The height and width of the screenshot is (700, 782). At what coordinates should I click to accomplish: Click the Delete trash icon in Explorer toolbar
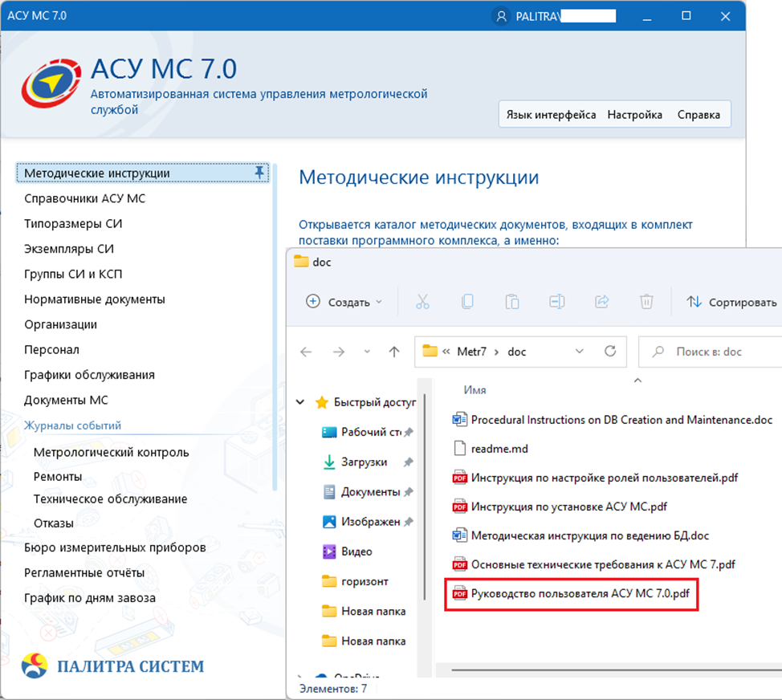point(646,302)
